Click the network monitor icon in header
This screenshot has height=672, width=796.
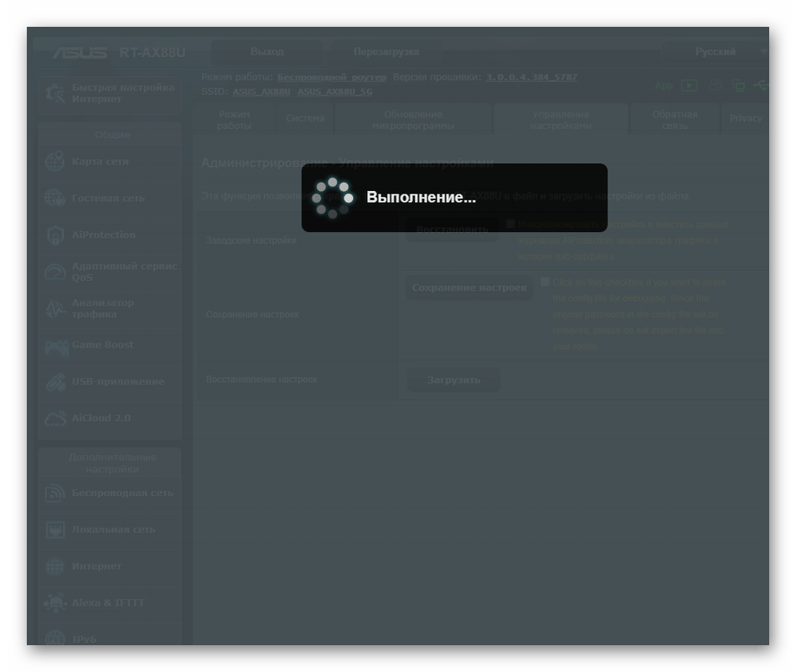[x=738, y=85]
